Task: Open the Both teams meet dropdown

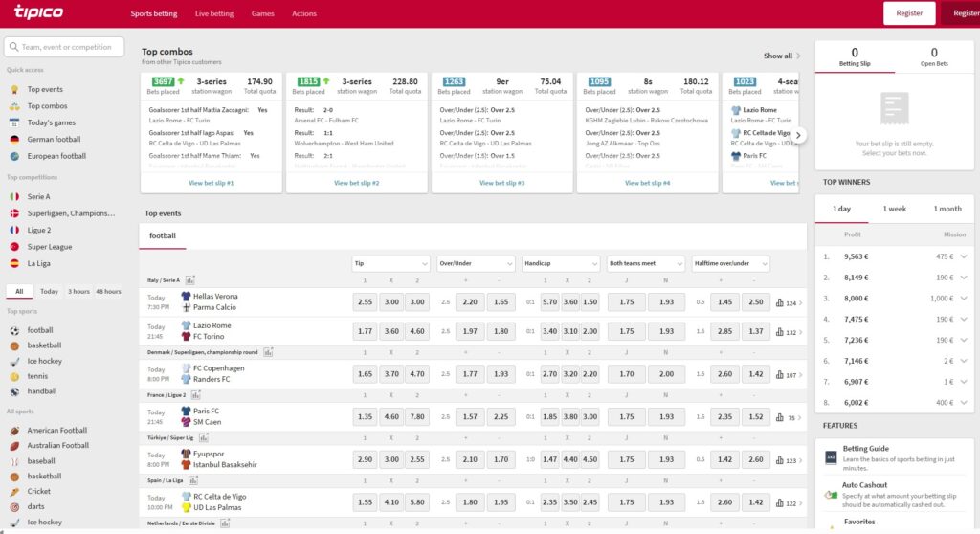Action: click(x=646, y=263)
